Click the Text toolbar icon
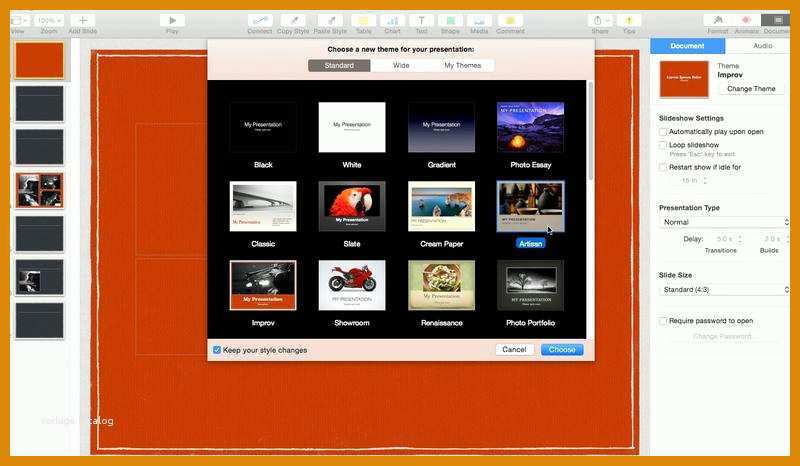 pos(421,20)
